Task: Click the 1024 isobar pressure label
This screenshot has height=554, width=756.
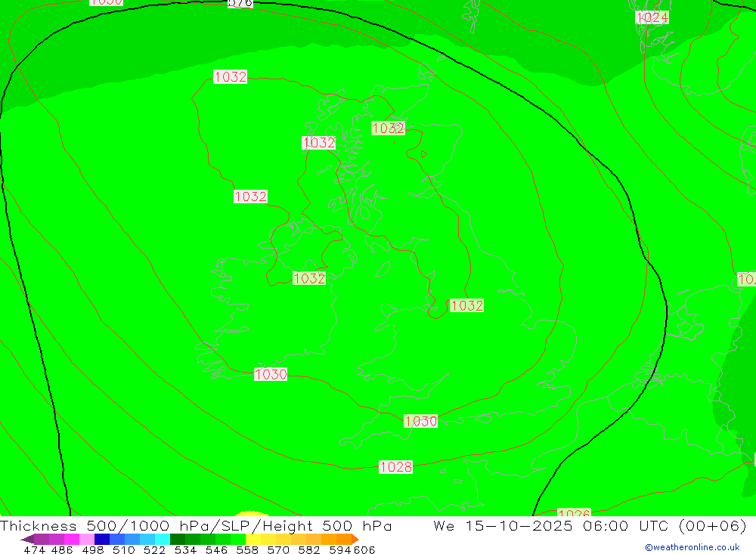Action: pos(652,18)
